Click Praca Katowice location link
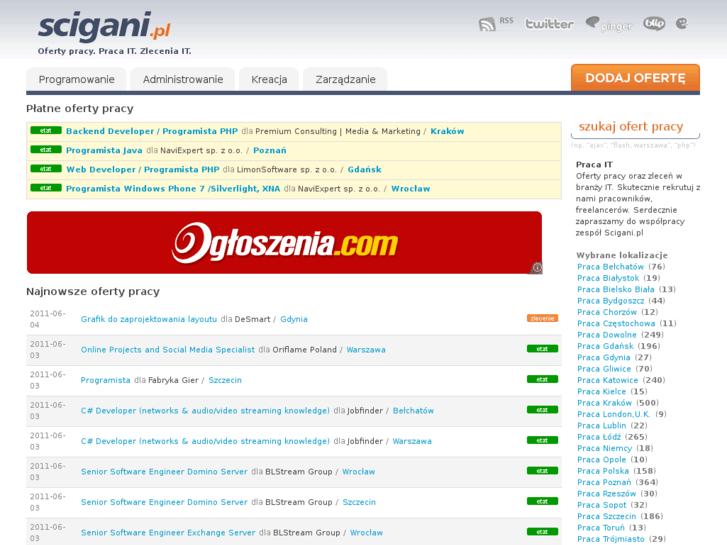The image size is (727, 545). tap(607, 380)
